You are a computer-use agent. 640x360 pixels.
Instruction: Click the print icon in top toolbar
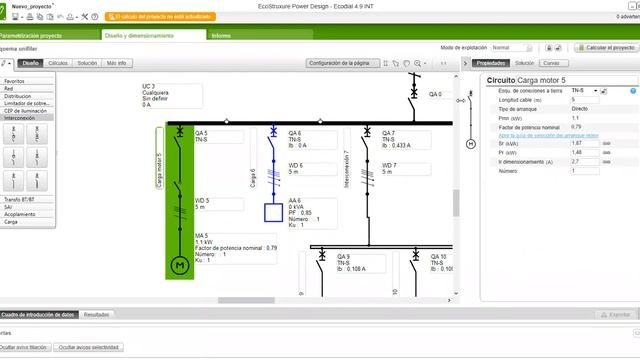[x=30, y=17]
